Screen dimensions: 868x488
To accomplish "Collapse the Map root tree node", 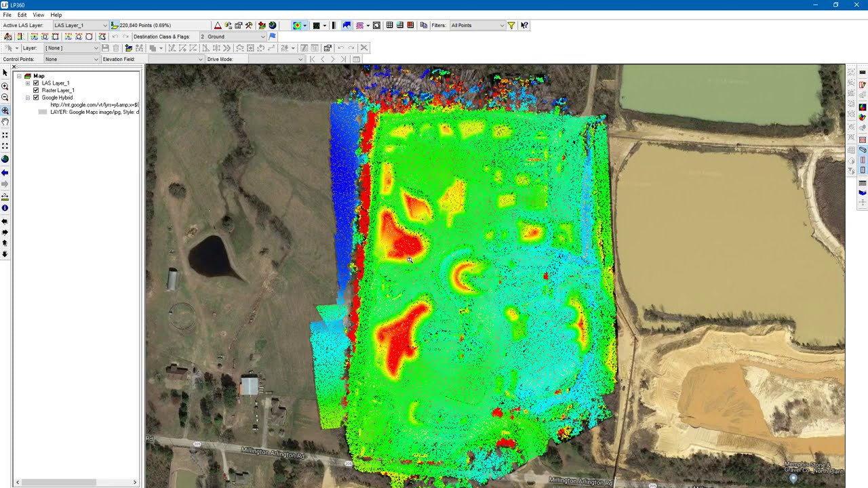I will click(x=19, y=76).
